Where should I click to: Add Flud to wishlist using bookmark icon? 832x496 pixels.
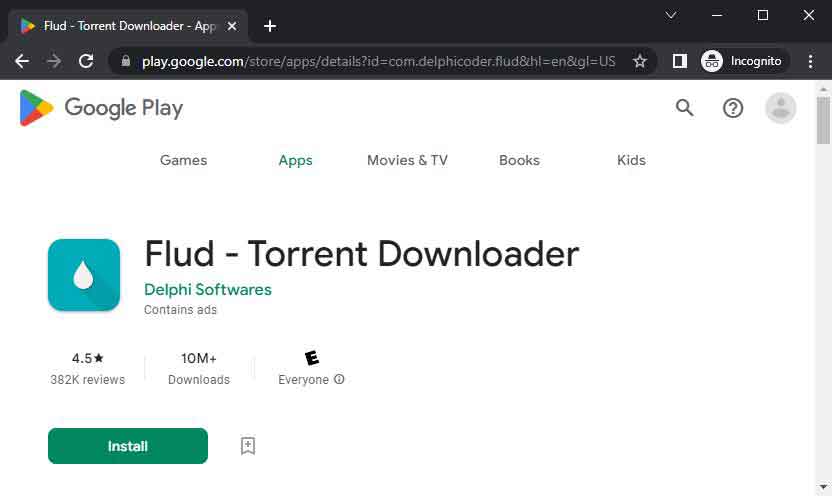[x=248, y=446]
